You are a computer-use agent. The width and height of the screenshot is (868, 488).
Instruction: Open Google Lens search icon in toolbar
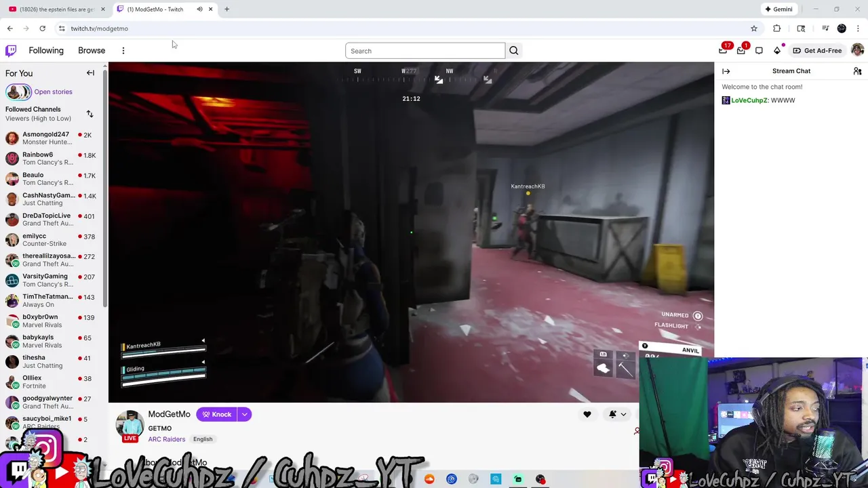pyautogui.click(x=801, y=28)
